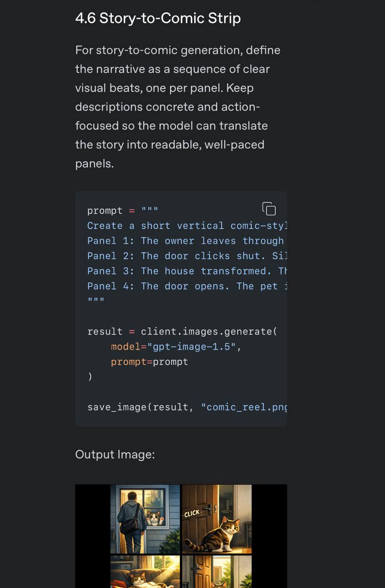Screen dimensions: 385x588
Task: Open comic panel with cat on sofa
Action: coord(145,572)
